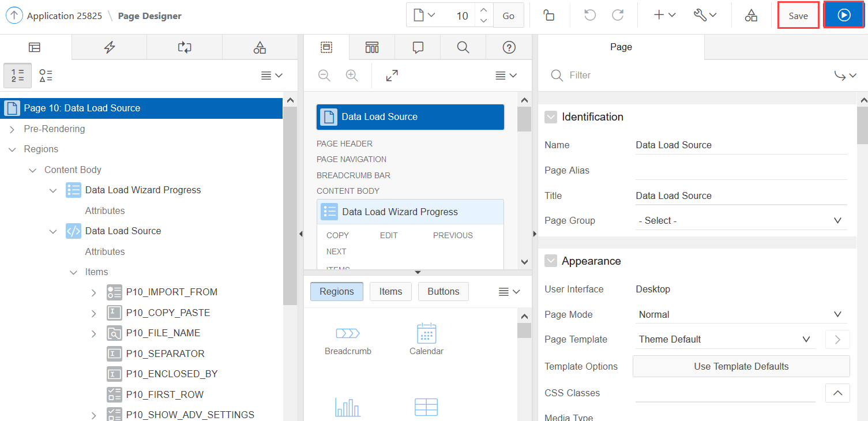Viewport: 868px width, 421px height.
Task: Switch to the Rendering tree tab
Action: coord(35,47)
